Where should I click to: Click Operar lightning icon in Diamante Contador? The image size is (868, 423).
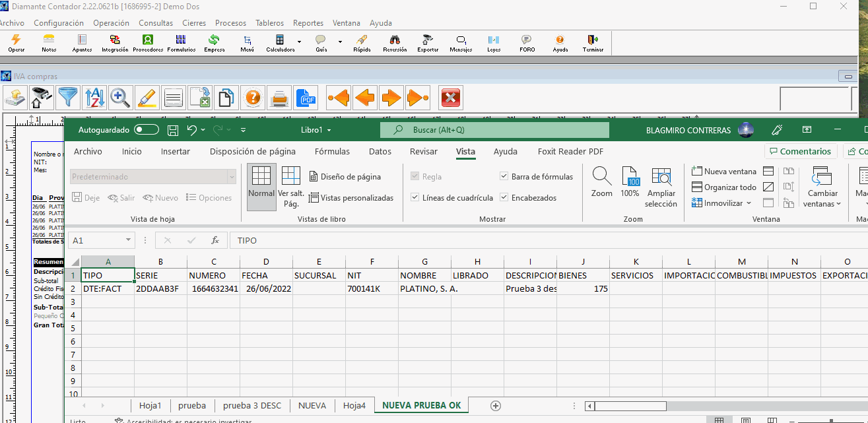point(17,44)
